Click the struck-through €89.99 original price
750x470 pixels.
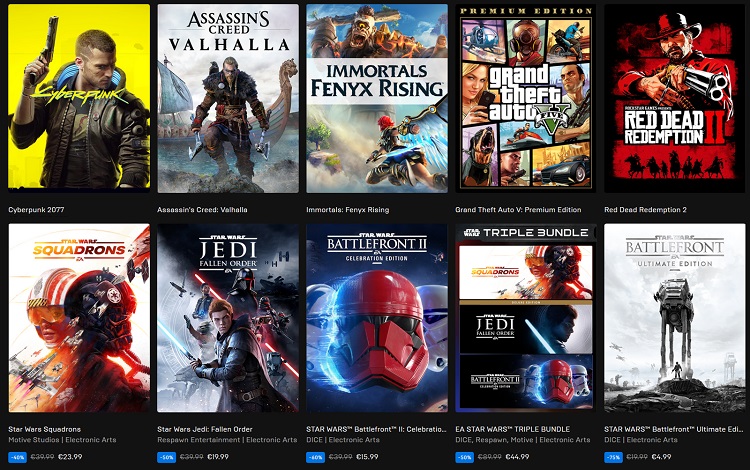[x=490, y=457]
